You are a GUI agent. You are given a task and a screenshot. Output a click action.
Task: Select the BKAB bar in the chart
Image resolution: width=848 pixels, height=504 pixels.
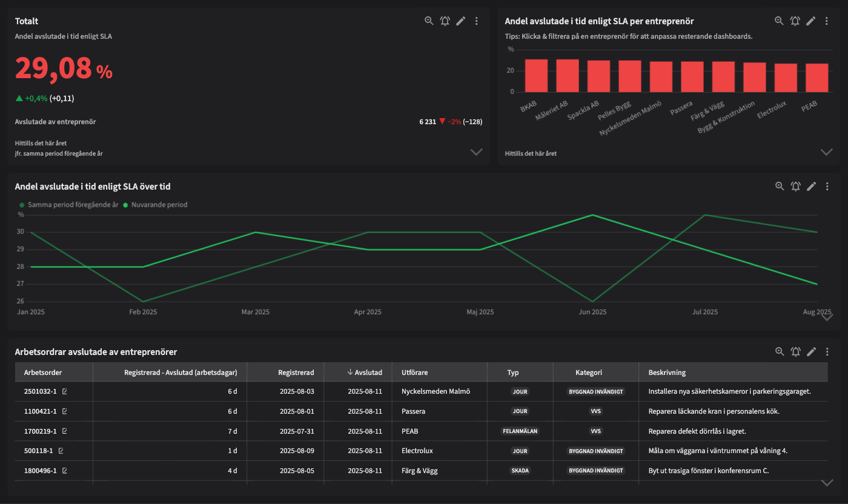point(536,75)
